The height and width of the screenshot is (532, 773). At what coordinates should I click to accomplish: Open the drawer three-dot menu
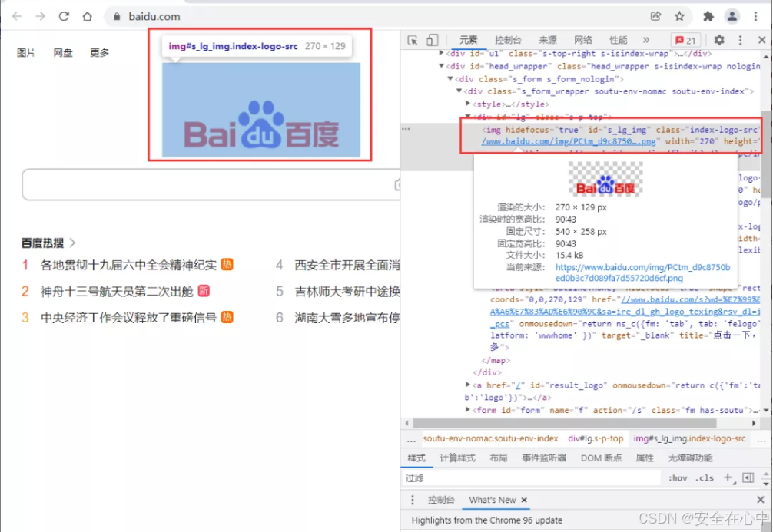[x=413, y=500]
